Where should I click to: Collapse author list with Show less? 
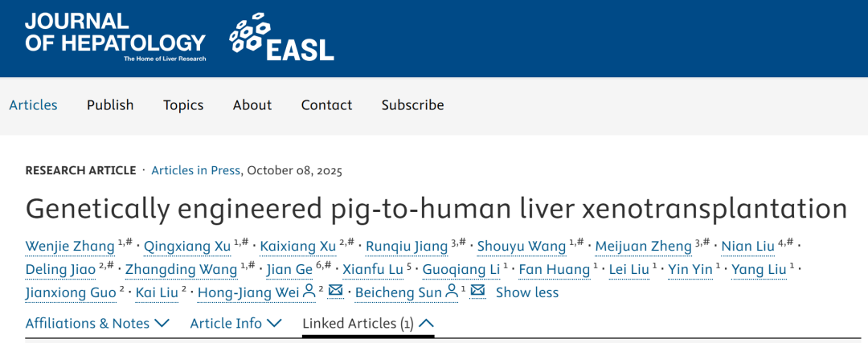click(526, 292)
